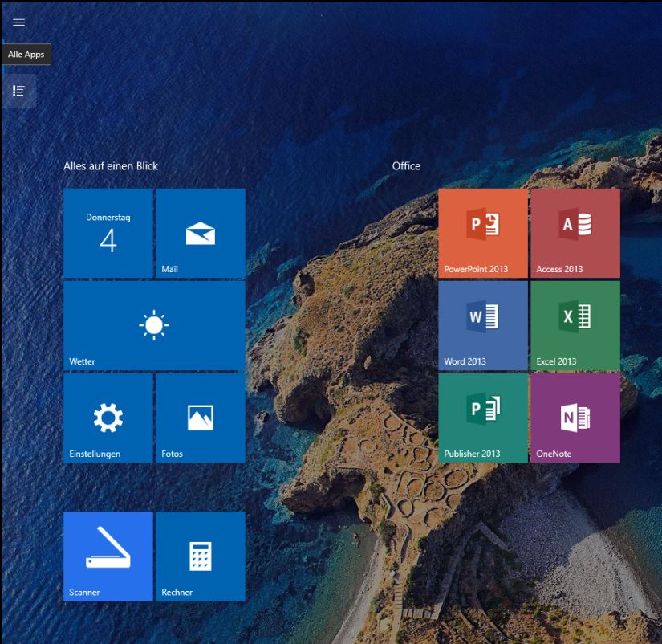Open the Donnerstag 4 calendar tile
This screenshot has height=644, width=662.
click(108, 233)
